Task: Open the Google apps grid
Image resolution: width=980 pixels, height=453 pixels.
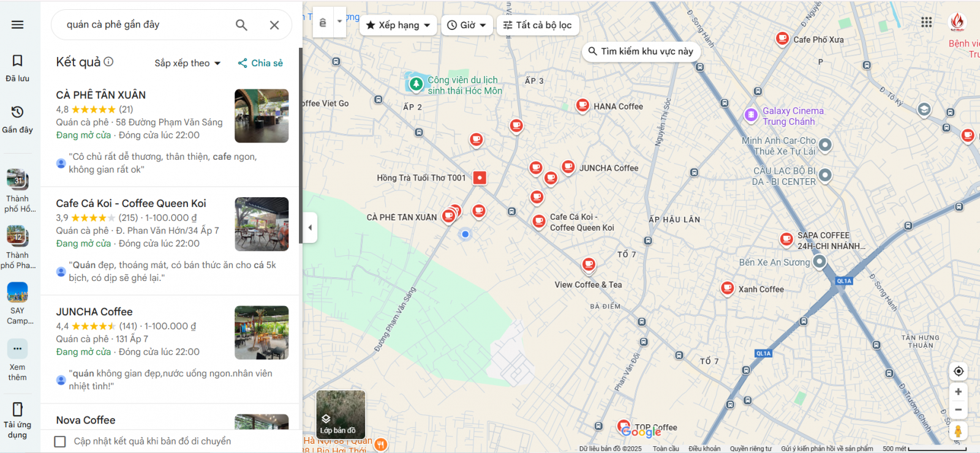Action: pyautogui.click(x=926, y=22)
